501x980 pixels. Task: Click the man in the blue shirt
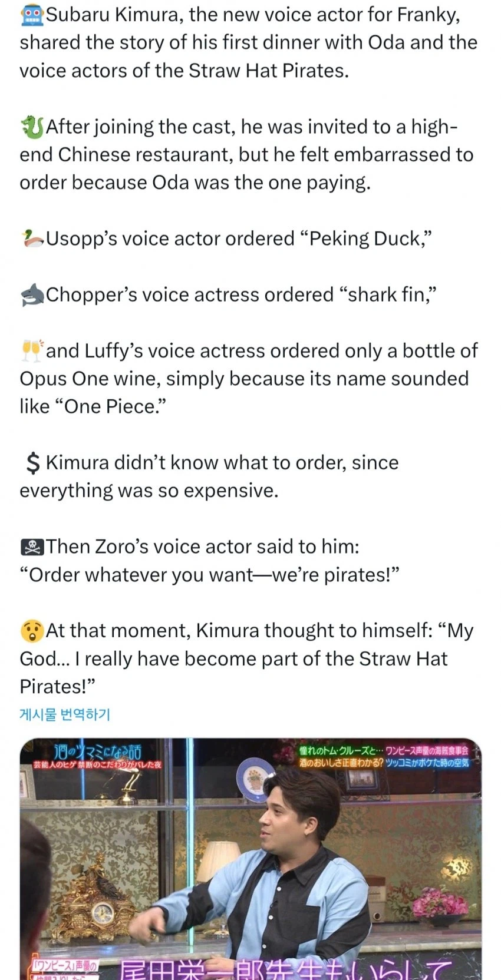(x=277, y=872)
